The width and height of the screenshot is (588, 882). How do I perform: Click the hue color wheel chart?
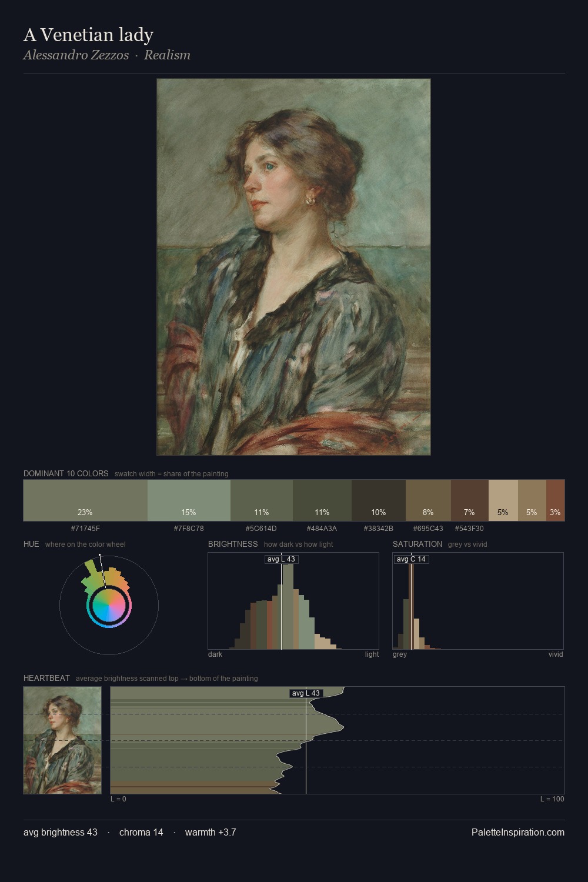[109, 604]
